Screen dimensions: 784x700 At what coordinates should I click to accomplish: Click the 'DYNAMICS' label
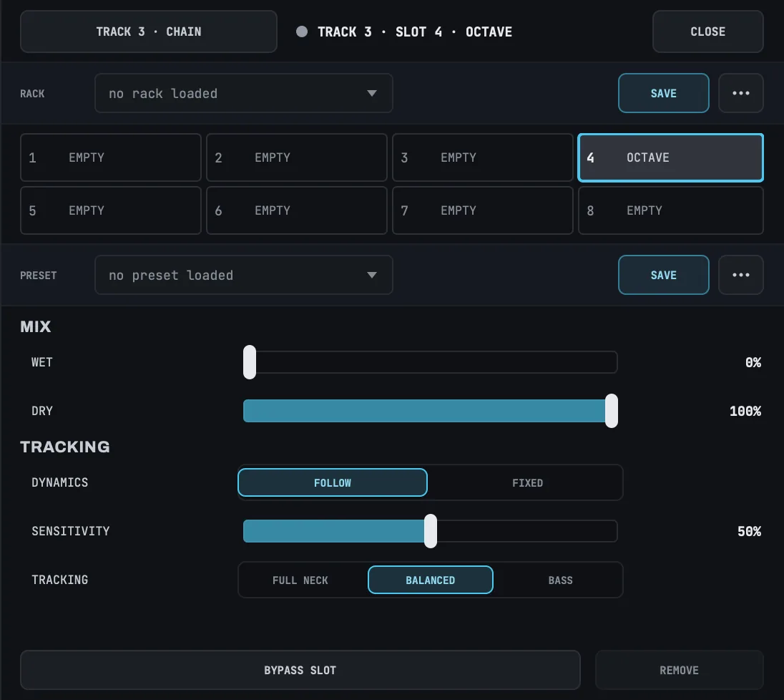[59, 482]
